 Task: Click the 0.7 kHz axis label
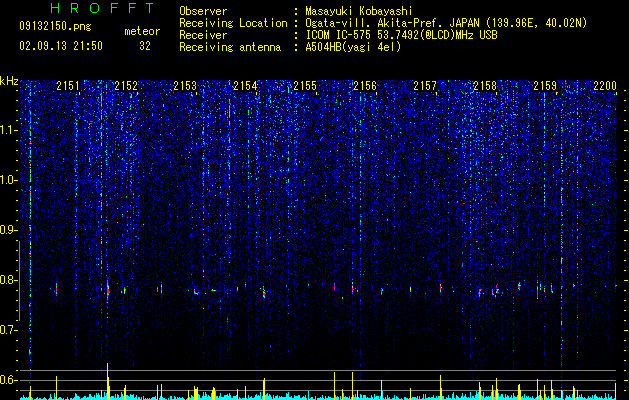point(8,330)
